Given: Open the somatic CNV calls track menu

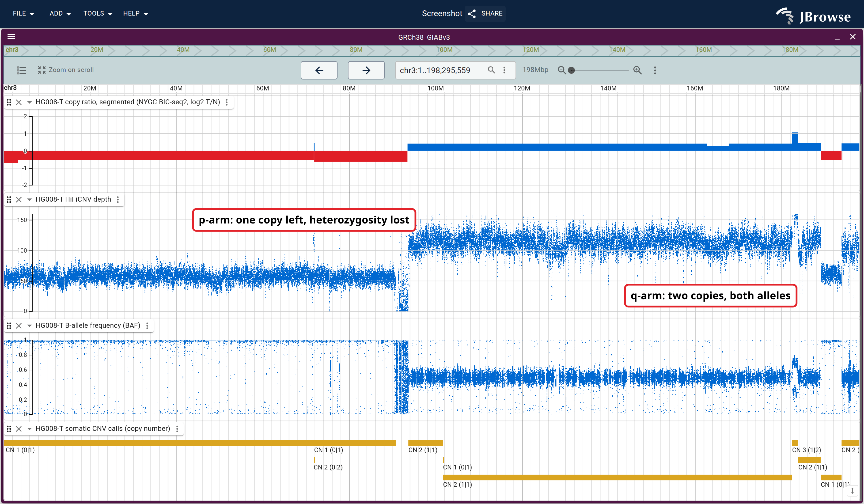Looking at the screenshot, I should click(177, 429).
